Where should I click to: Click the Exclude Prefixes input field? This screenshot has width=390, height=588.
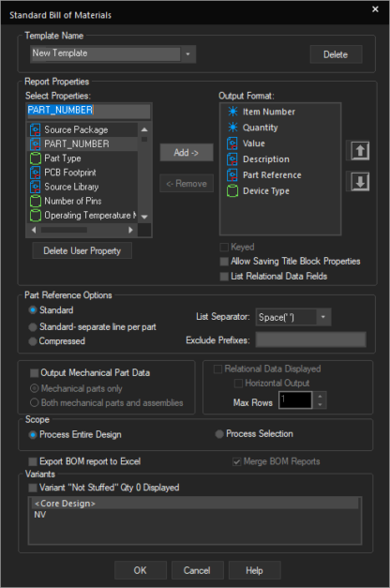point(311,339)
